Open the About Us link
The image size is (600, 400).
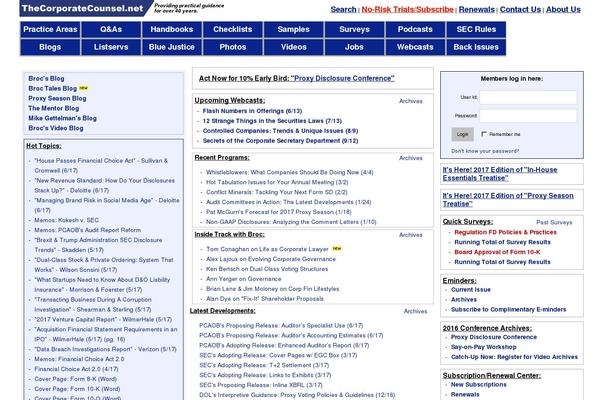pos(563,10)
